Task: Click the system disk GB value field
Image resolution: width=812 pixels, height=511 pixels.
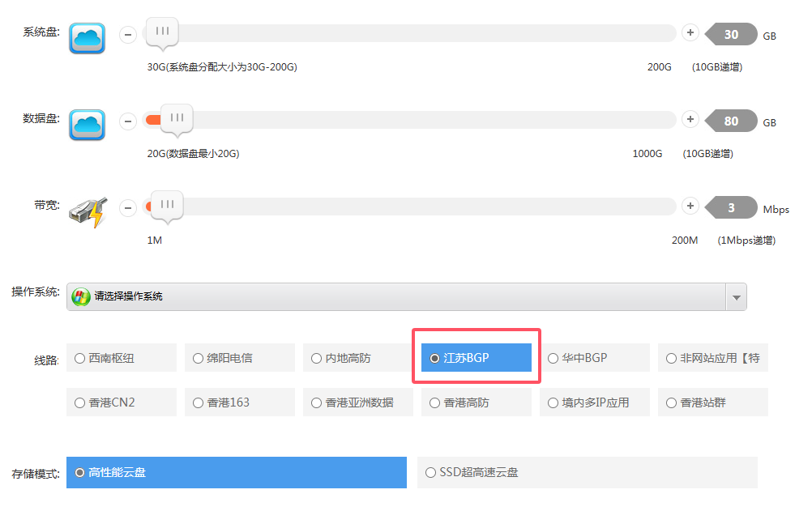Action: 732,35
